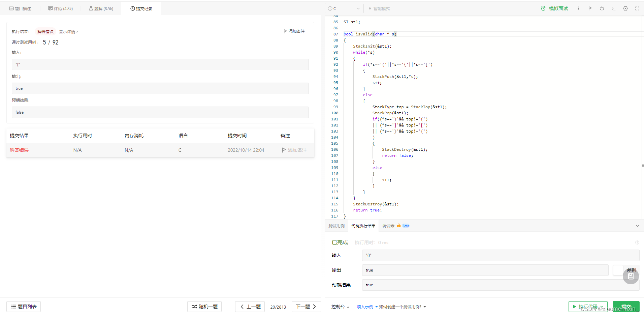Image resolution: width=644 pixels, height=315 pixels.
Task: Click the output box showing true in submission result
Action: click(160, 88)
